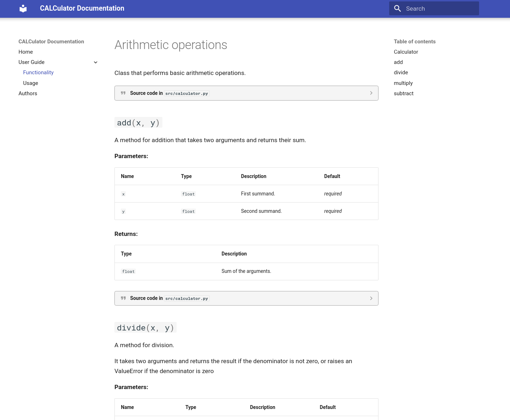The height and width of the screenshot is (420, 510).
Task: Jump to multiply in table of contents
Action: tap(403, 83)
